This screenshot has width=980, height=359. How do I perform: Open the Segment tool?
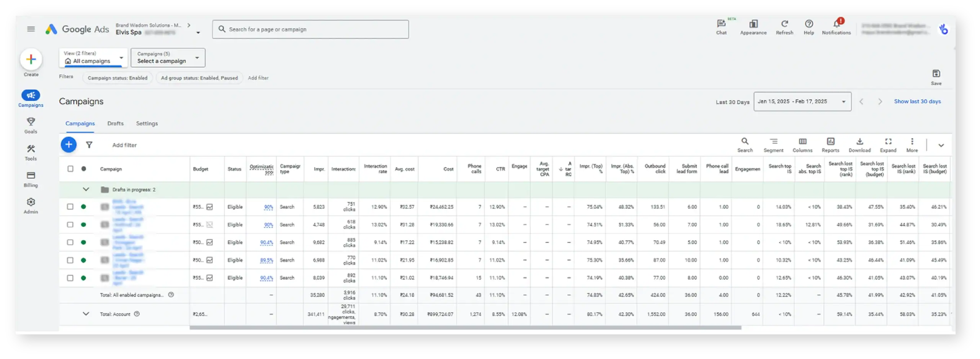773,145
